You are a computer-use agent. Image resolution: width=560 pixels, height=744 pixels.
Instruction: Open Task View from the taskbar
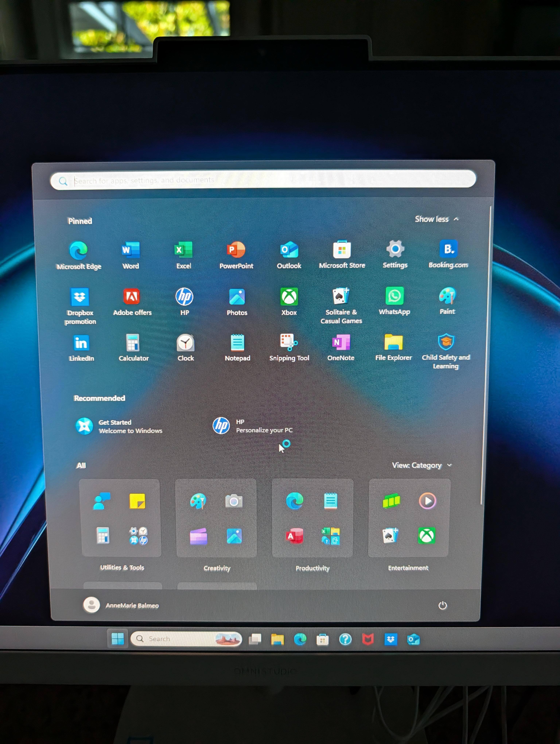click(x=255, y=639)
